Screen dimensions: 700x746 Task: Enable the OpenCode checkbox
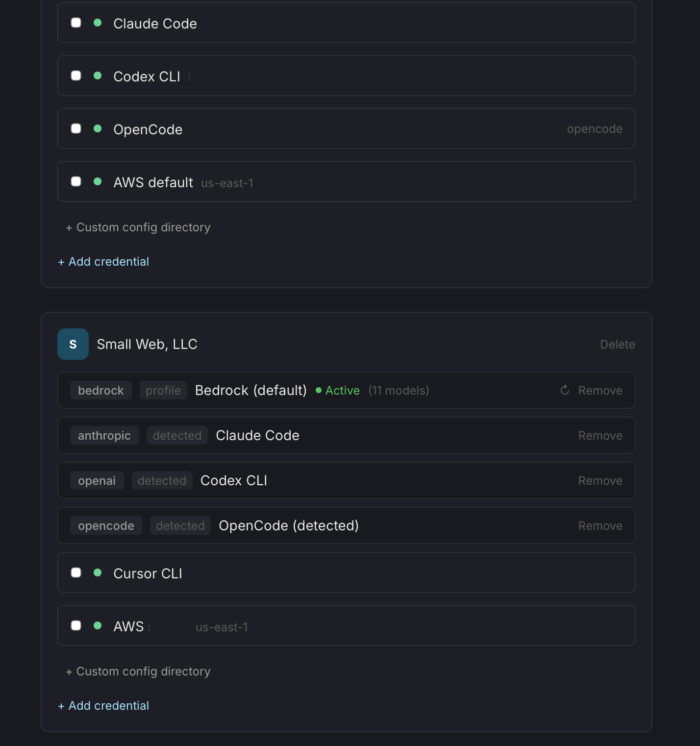(76, 128)
